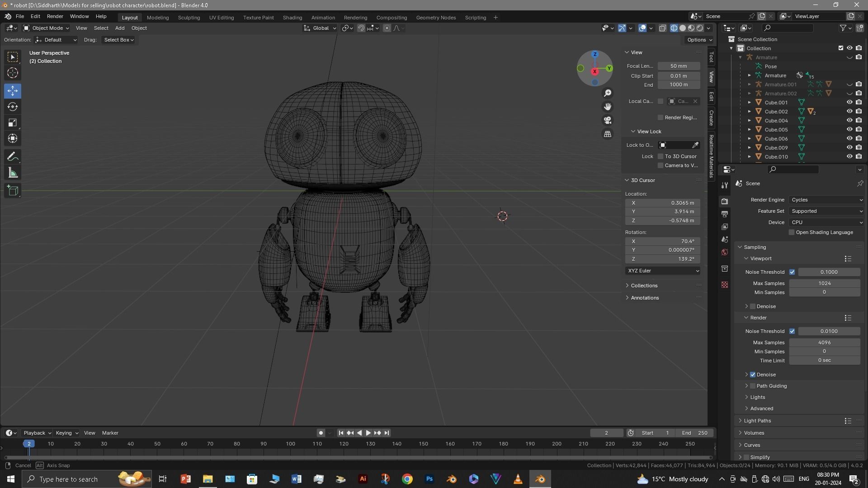The width and height of the screenshot is (868, 488).
Task: Open XYZ Euler rotation mode dropdown
Action: point(663,271)
